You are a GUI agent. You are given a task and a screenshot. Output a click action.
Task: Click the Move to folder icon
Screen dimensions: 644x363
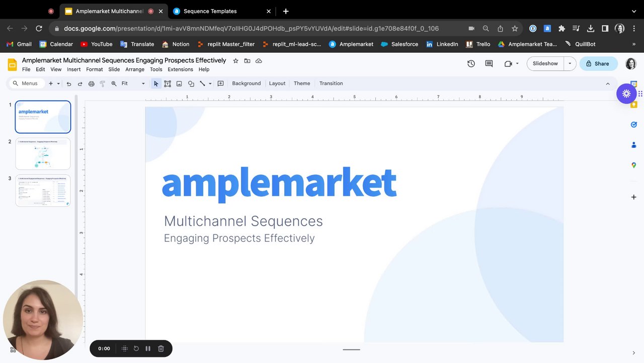pos(247,61)
